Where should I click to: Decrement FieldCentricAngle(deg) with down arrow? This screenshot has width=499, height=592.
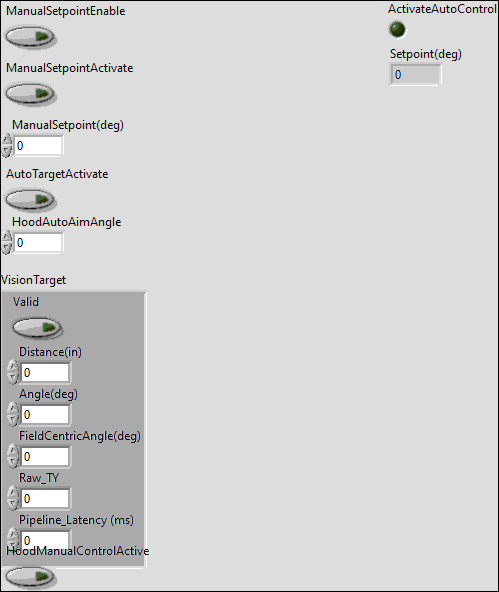coord(13,462)
